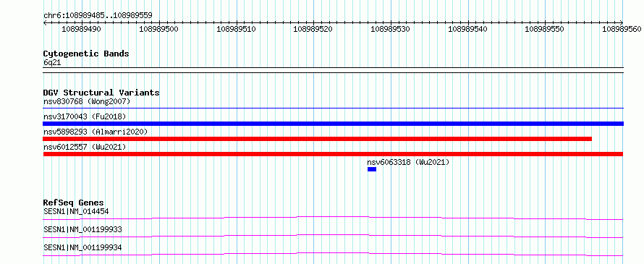Open transcript SESN1|NM_014454
Image resolution: width=644 pixels, height=264 pixels.
point(76,212)
